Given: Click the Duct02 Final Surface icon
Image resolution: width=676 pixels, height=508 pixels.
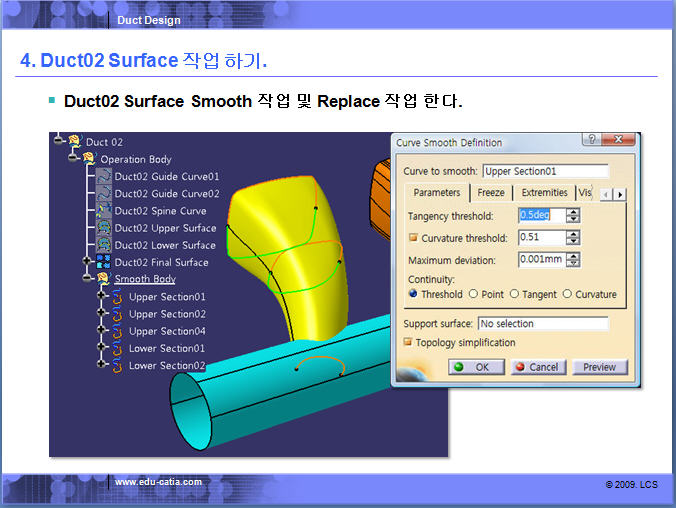Looking at the screenshot, I should (103, 262).
